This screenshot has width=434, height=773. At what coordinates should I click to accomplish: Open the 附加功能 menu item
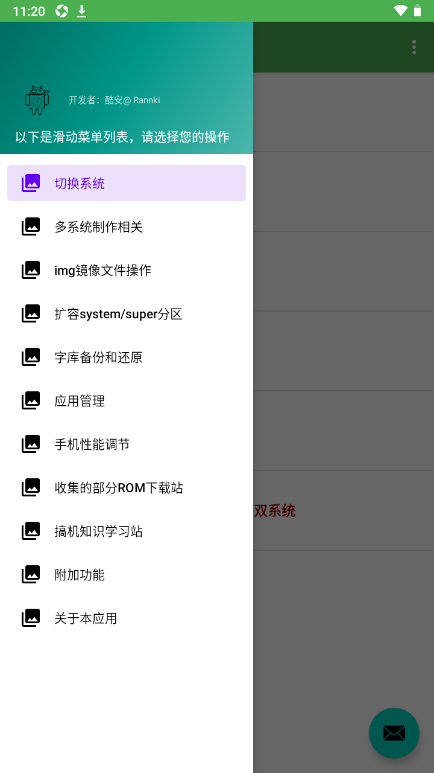click(126, 574)
